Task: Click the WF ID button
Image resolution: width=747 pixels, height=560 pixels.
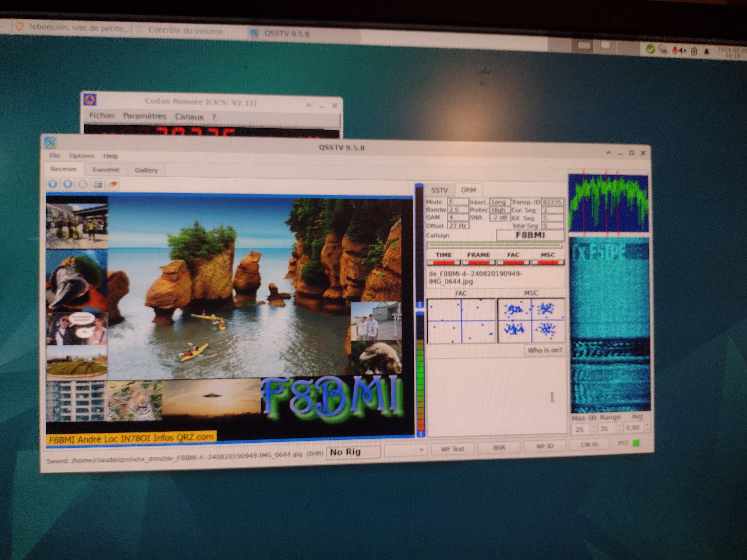Action: click(x=545, y=446)
